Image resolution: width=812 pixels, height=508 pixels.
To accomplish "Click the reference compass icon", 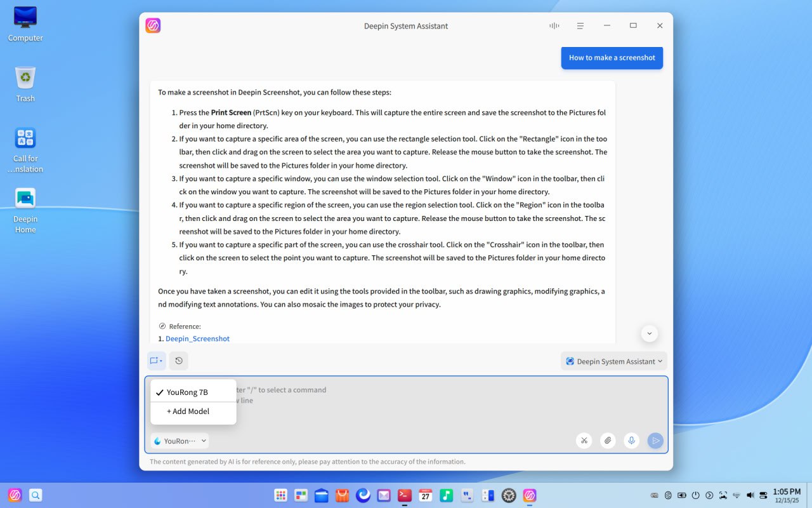I will 162,326.
